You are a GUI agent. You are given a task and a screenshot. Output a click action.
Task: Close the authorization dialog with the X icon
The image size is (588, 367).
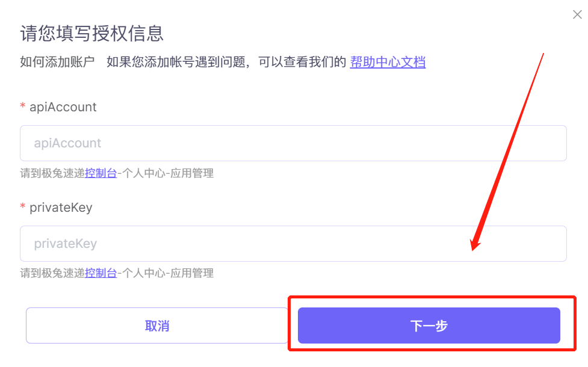[x=577, y=14]
